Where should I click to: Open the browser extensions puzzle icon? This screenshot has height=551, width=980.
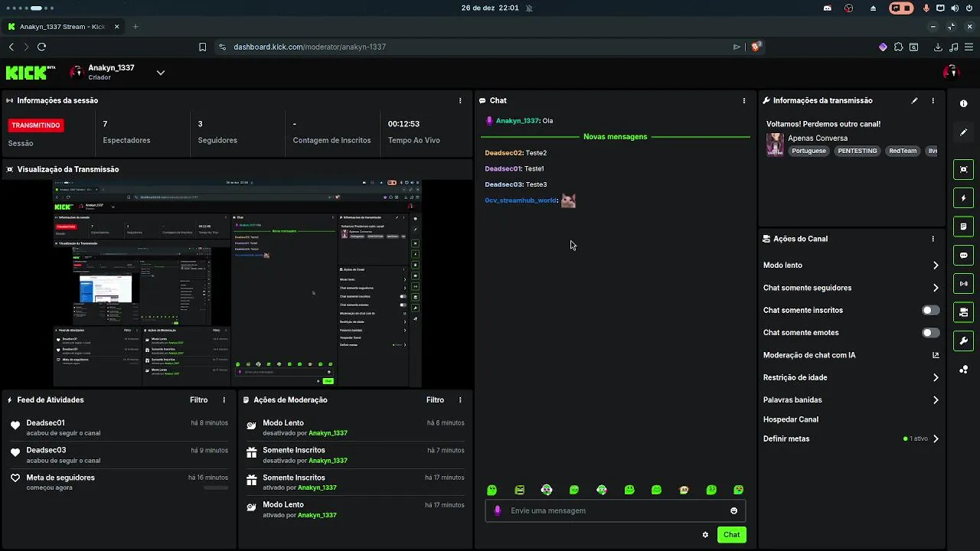click(x=898, y=47)
